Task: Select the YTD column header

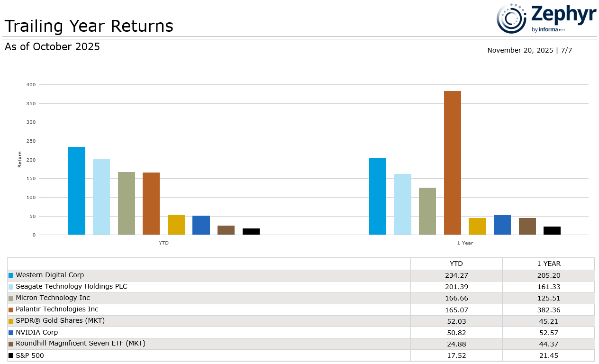Action: coord(456,264)
